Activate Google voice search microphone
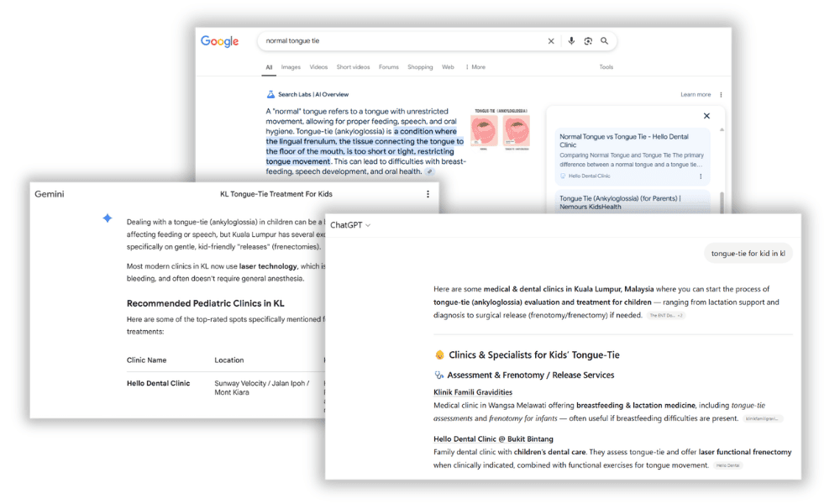This screenshot has width=840, height=504. coord(573,40)
